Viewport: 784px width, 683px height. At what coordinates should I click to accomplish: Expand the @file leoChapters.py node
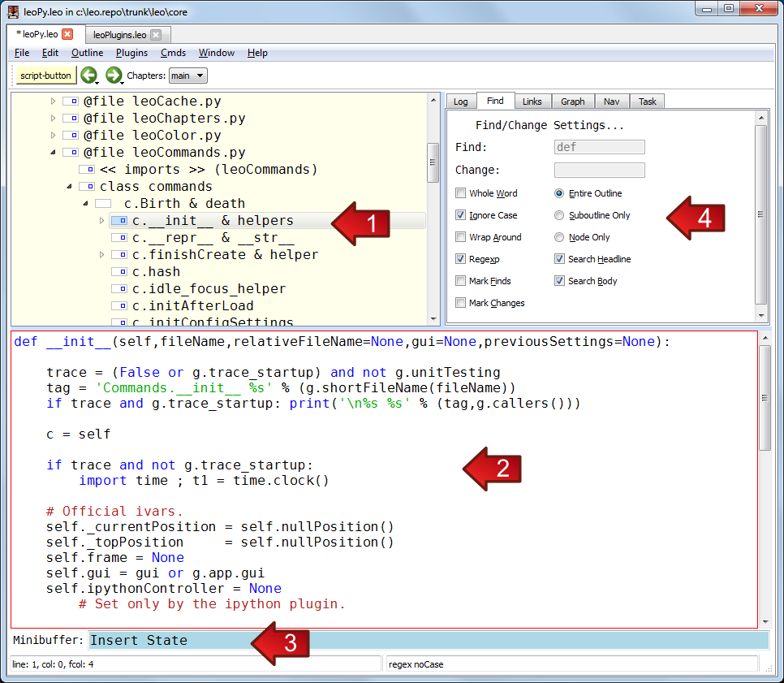[53, 118]
